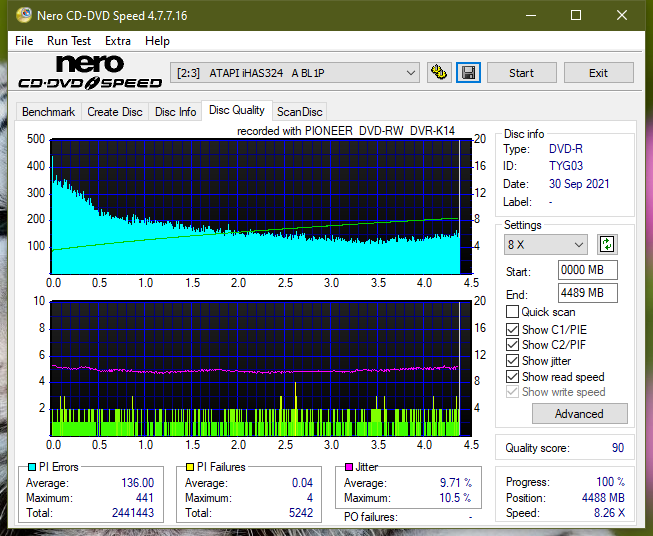653x536 pixels.
Task: Click the Quality score value 90
Action: point(618,448)
